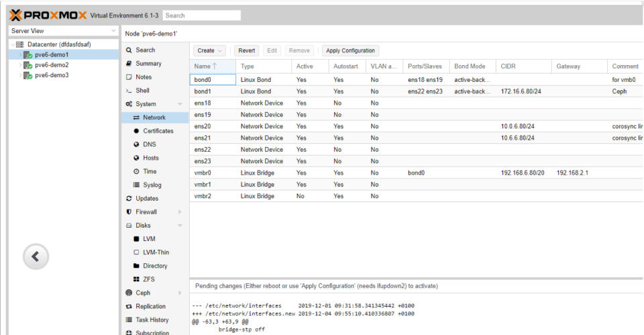Expand the pve6-demo2 tree node
644x335 pixels.
point(20,65)
